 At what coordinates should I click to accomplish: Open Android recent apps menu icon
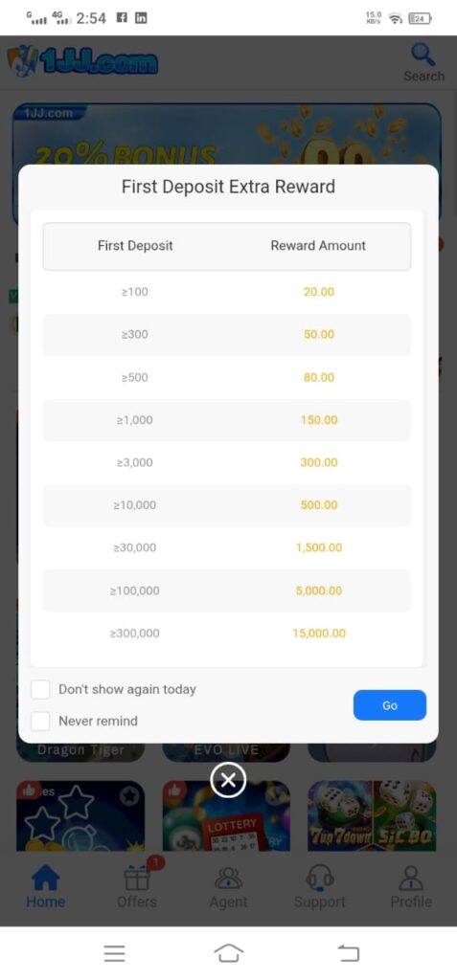(x=115, y=953)
